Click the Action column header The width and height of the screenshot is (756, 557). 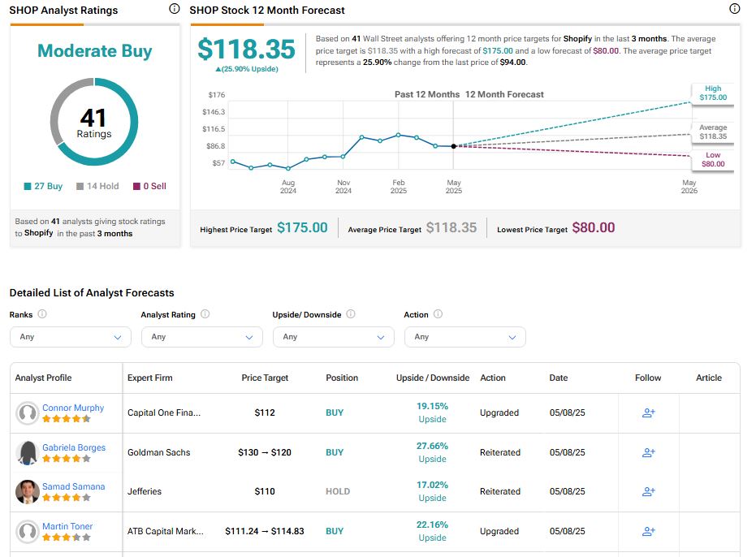click(x=493, y=378)
